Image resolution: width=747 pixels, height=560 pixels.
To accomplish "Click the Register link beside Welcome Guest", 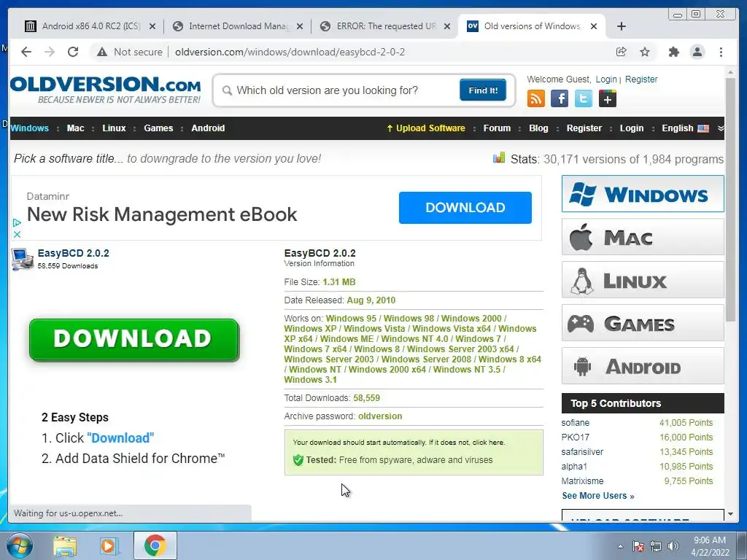I will point(641,79).
